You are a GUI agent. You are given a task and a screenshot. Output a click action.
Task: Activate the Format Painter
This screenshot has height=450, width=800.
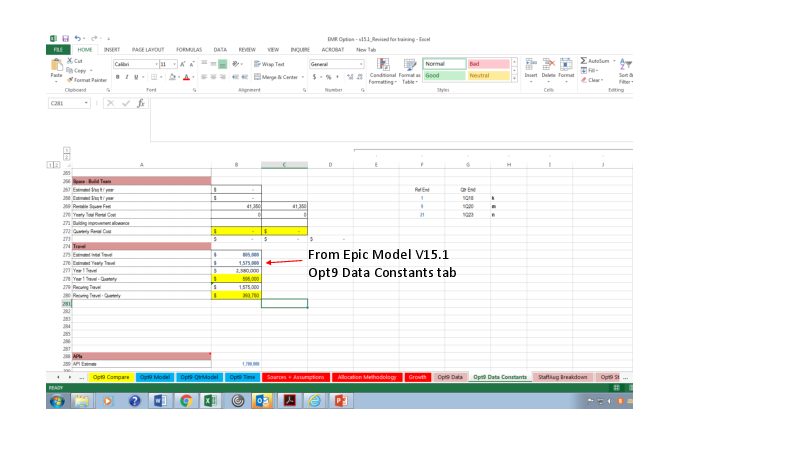(87, 80)
